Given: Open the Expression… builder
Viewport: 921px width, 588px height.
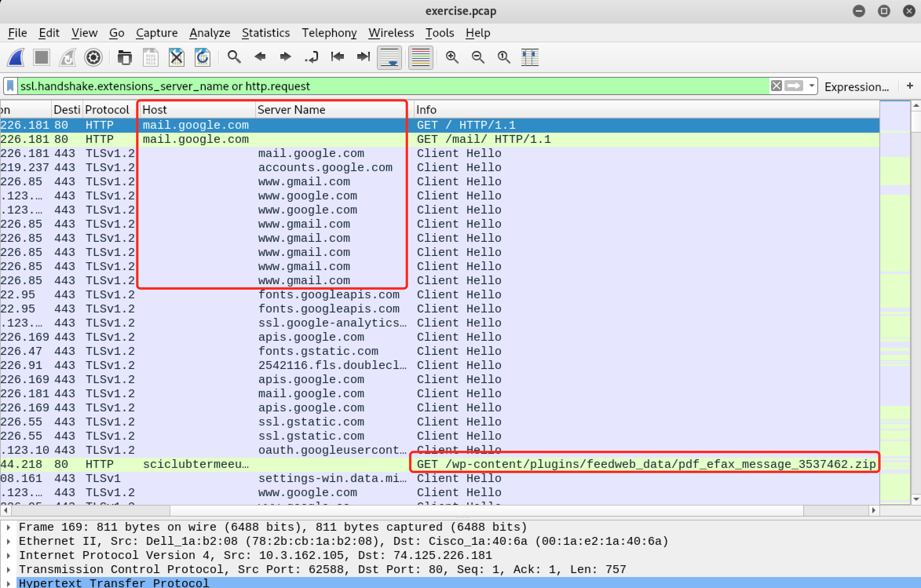Looking at the screenshot, I should coord(857,87).
